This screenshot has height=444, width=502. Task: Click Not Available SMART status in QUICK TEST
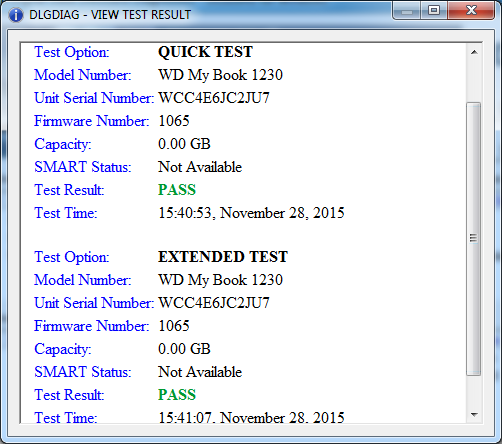[200, 167]
